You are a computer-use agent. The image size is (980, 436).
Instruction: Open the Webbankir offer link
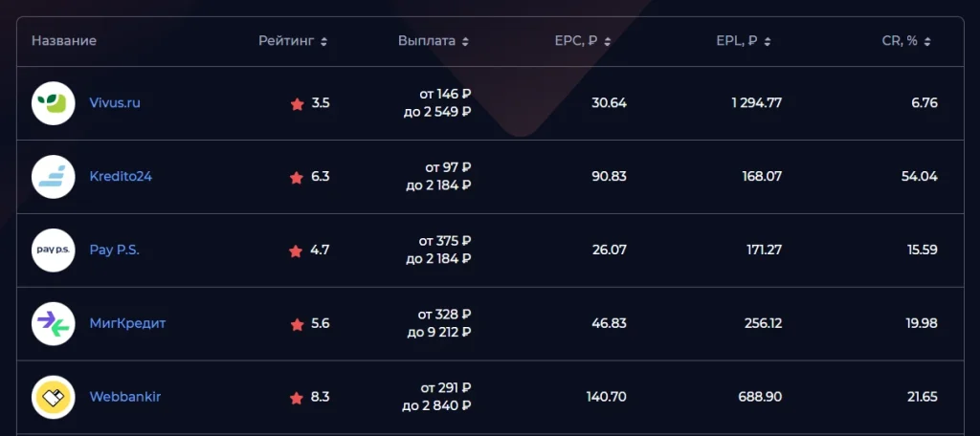125,397
